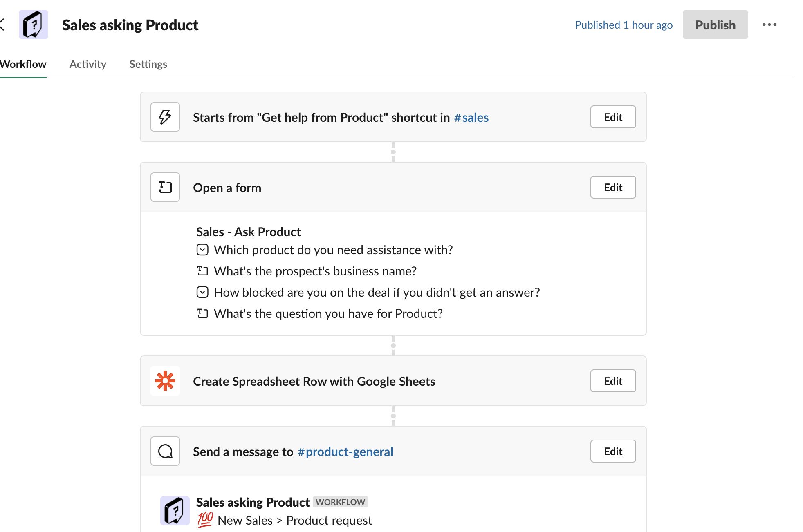The height and width of the screenshot is (532, 803).
Task: Switch to the Activity tab
Action: coord(87,64)
